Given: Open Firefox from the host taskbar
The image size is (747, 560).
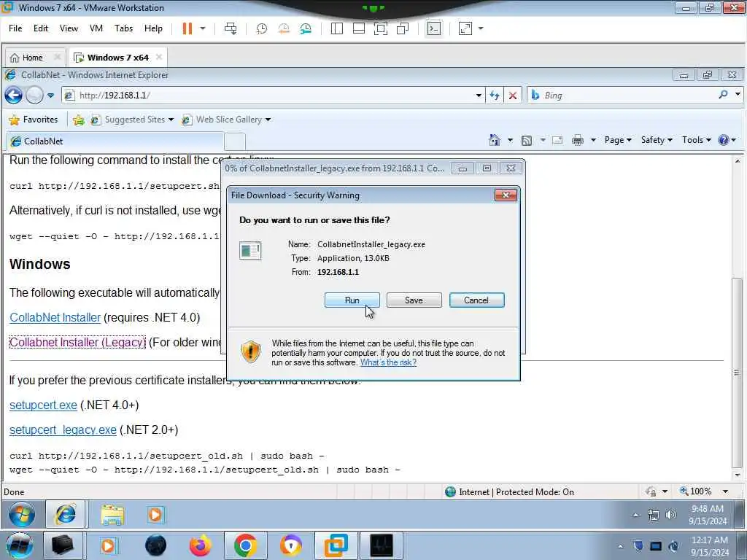Looking at the screenshot, I should point(200,545).
